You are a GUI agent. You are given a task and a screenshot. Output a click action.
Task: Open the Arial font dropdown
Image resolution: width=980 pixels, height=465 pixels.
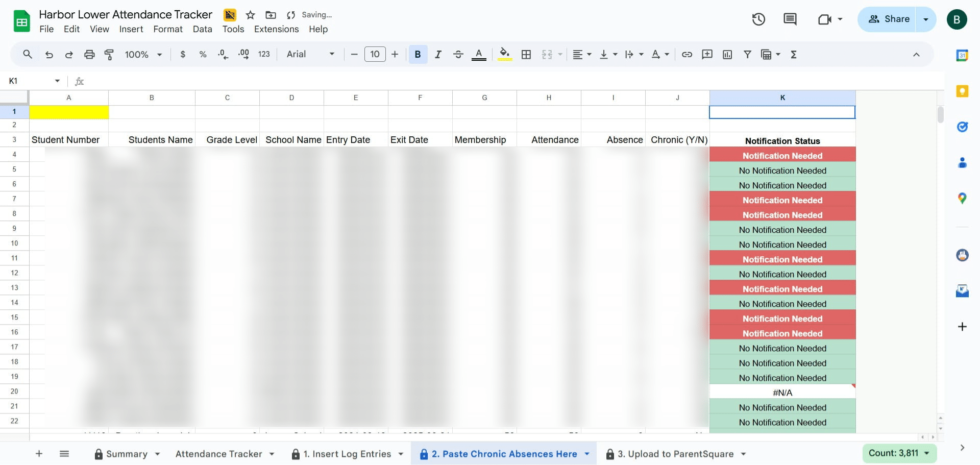coord(310,54)
